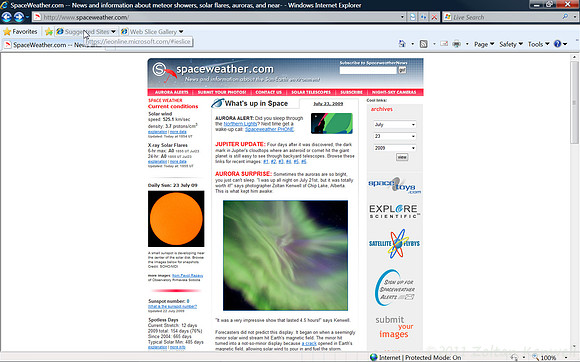Viewport: 580px width, 362px height.
Task: Click Sign up for Spaceweather Alerts badge
Action: coord(394,288)
